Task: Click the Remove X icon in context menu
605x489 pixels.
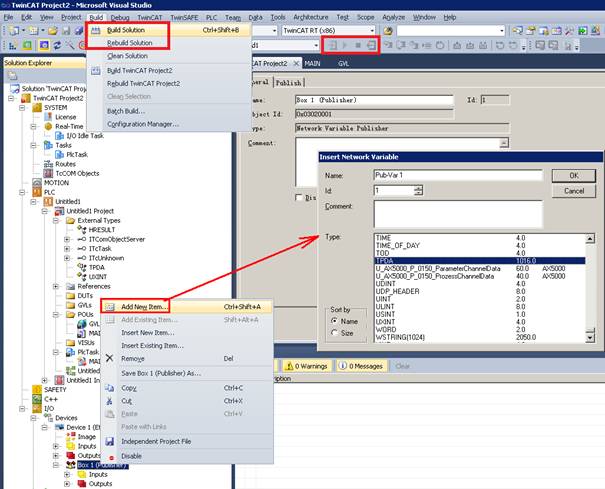Action: tap(110, 358)
